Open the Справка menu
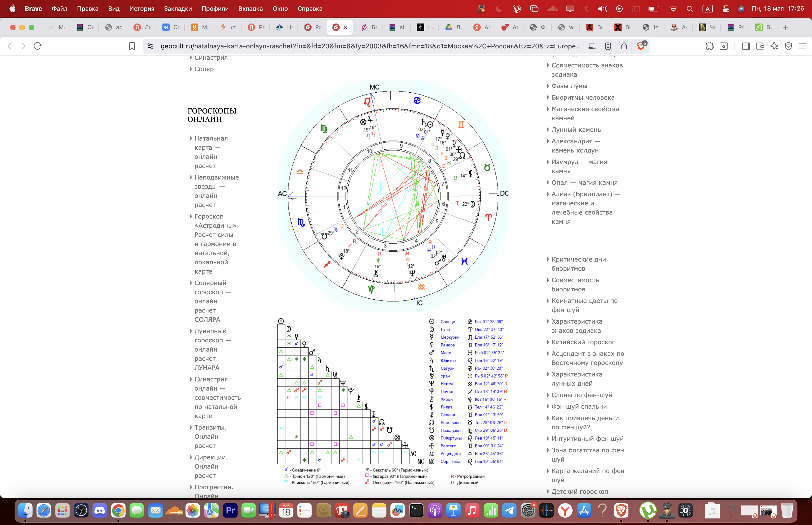 pos(310,8)
